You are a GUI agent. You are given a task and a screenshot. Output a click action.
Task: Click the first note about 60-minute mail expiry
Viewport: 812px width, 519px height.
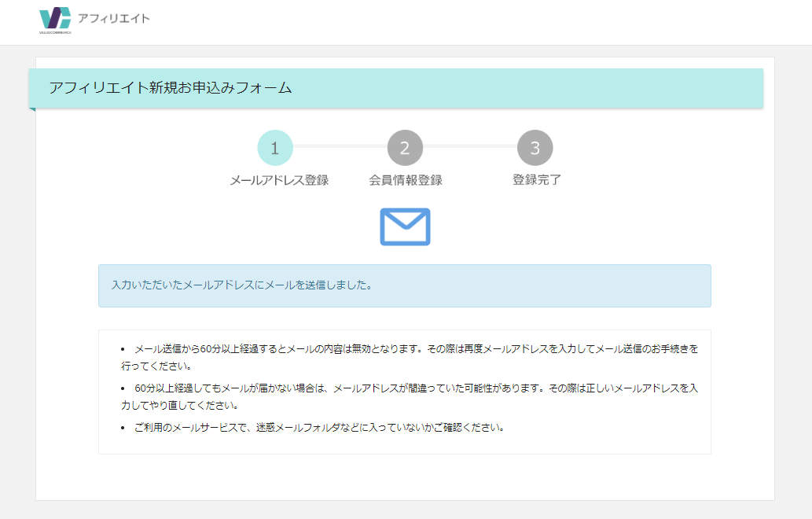pyautogui.click(x=409, y=356)
